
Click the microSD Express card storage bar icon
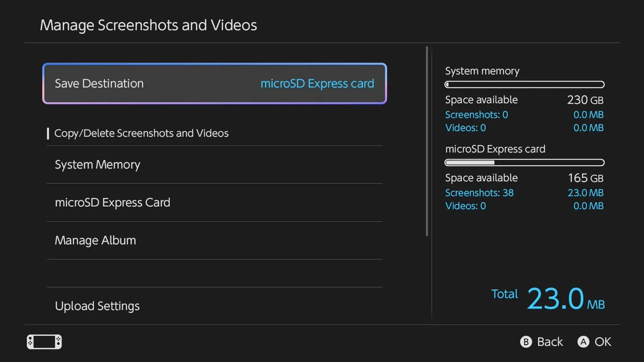524,162
